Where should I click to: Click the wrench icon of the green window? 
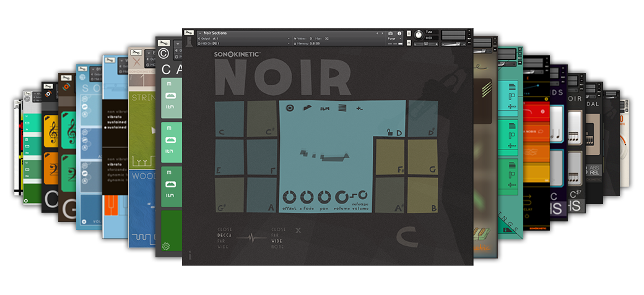(x=163, y=43)
